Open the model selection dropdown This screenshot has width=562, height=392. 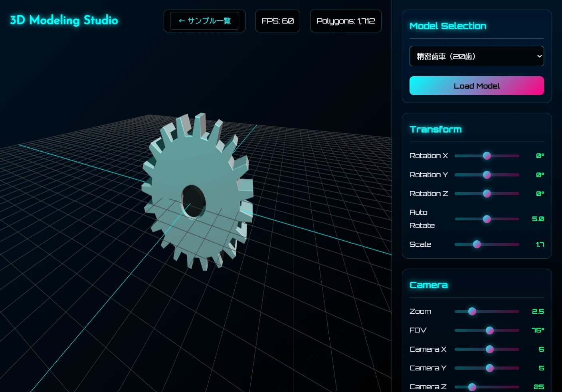[x=477, y=56]
